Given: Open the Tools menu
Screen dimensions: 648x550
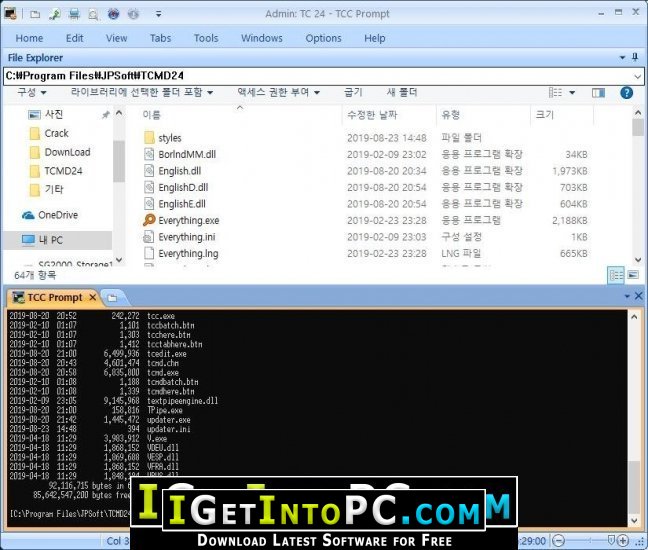Looking at the screenshot, I should (206, 38).
